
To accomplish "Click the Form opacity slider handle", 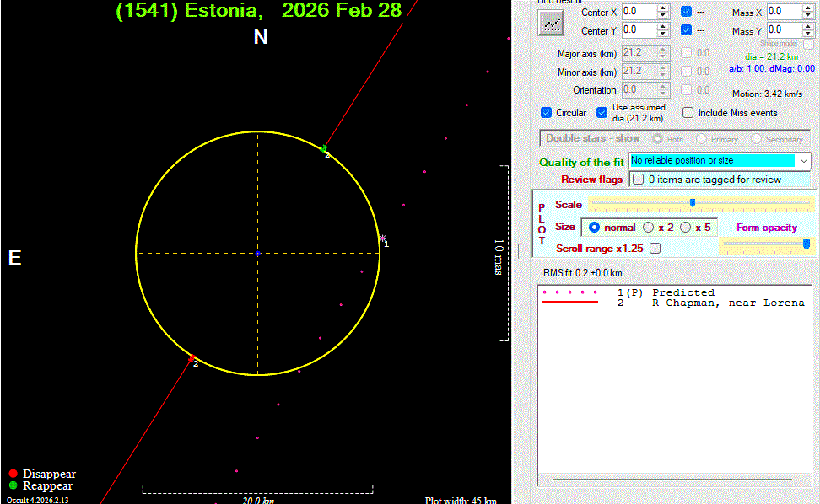I will tap(807, 244).
